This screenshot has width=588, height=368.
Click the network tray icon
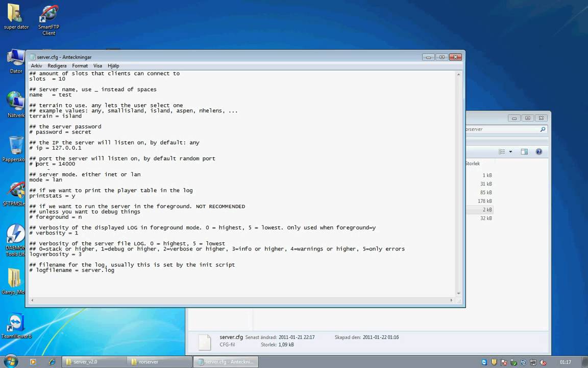point(533,362)
